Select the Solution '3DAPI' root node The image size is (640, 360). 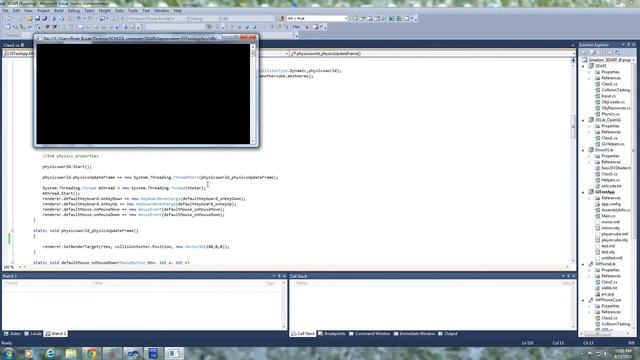tap(611, 60)
